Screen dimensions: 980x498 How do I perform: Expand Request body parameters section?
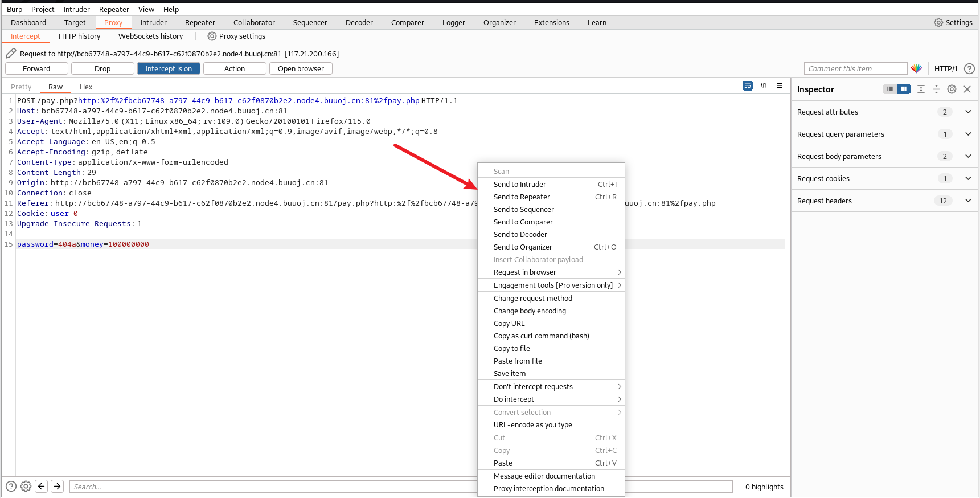pyautogui.click(x=884, y=156)
